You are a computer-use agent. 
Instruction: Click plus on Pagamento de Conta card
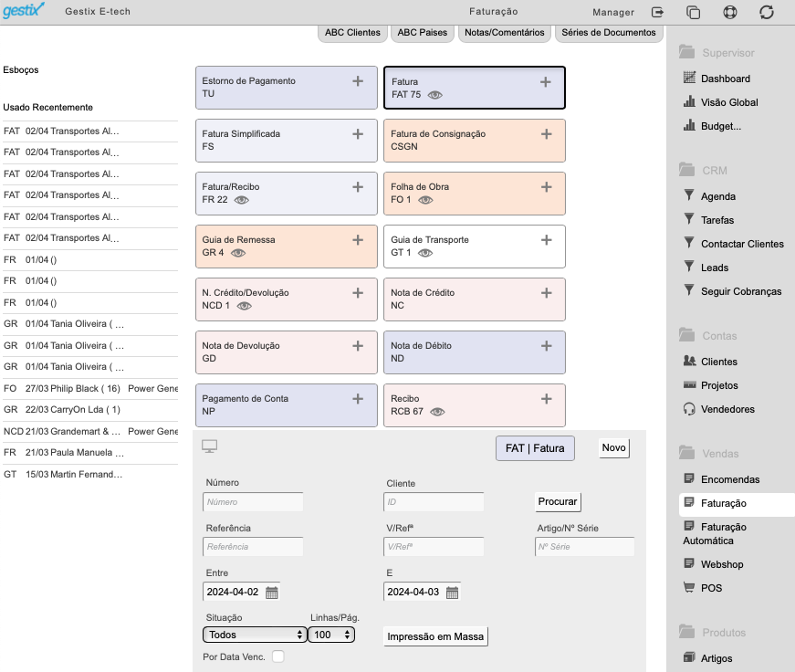(x=358, y=399)
